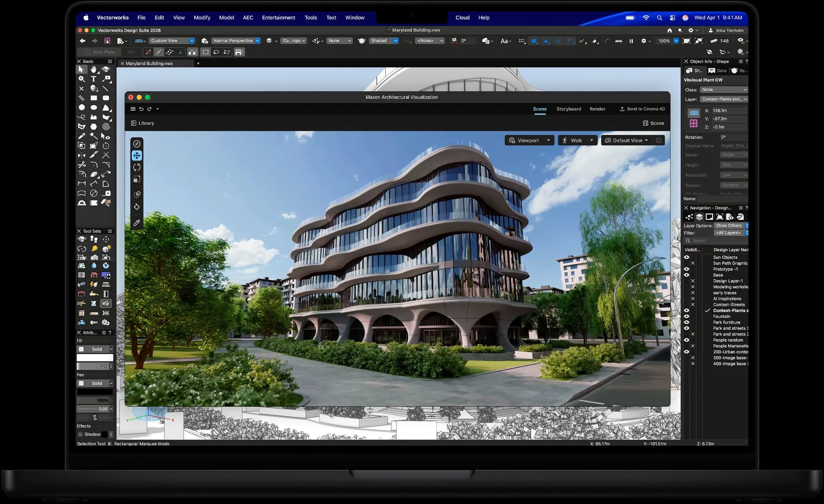824x504 pixels.
Task: Hide the Fountain layer
Action: point(687,317)
